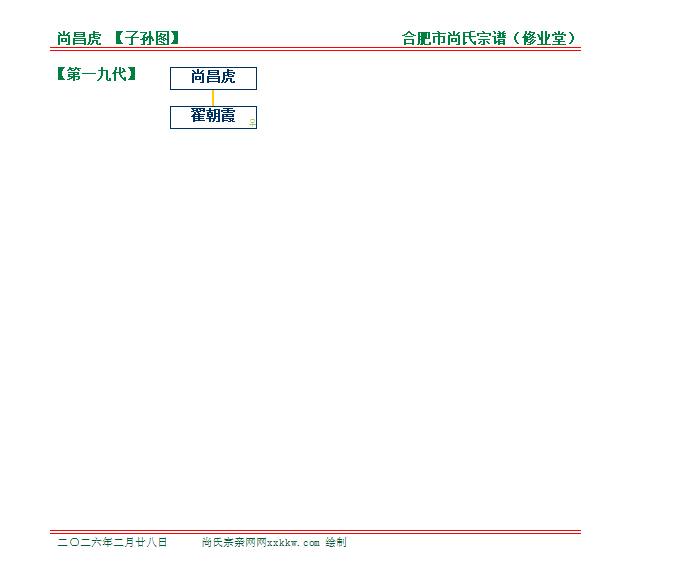This screenshot has width=680, height=580.
Task: Select the 尚昌虎 node in the tree
Action: pos(213,78)
